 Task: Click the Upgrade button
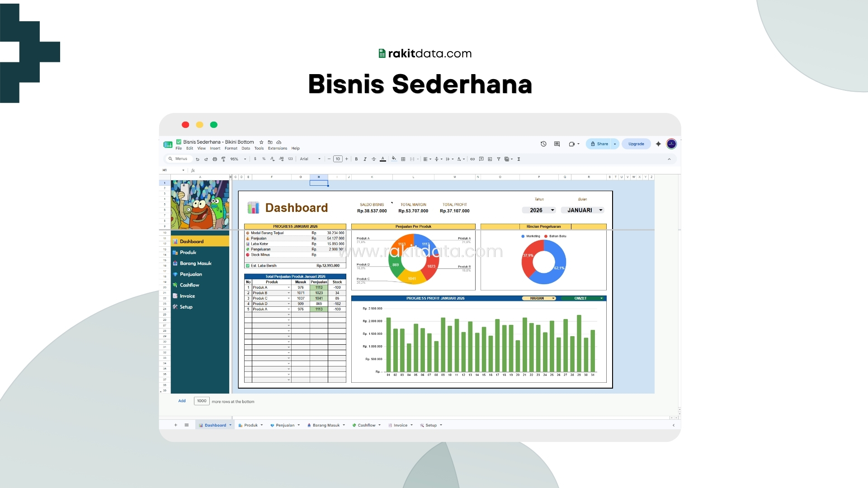(636, 144)
